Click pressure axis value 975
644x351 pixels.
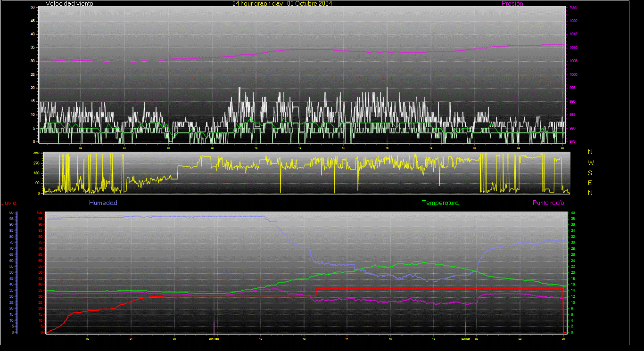tap(573, 141)
